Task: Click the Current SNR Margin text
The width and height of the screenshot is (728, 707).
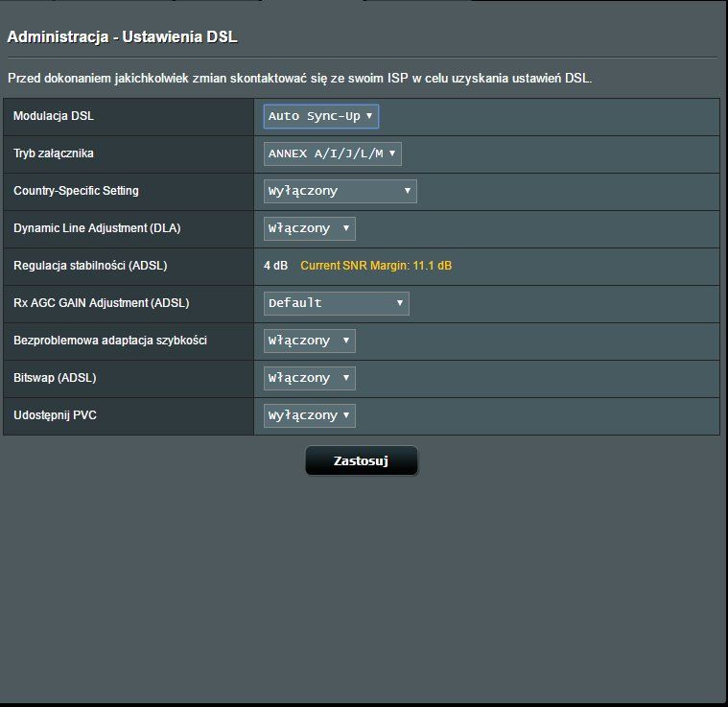Action: (376, 266)
